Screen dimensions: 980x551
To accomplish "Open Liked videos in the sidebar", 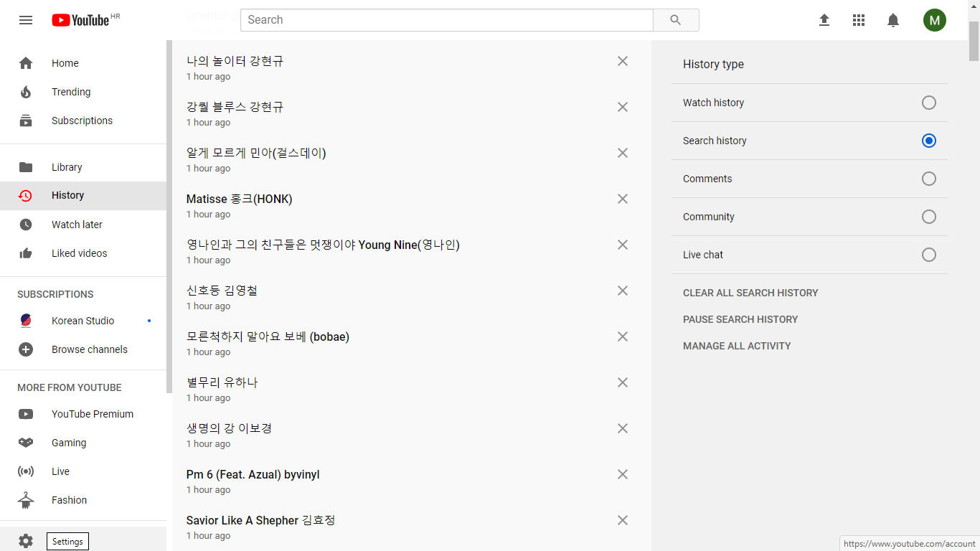I will click(x=83, y=253).
